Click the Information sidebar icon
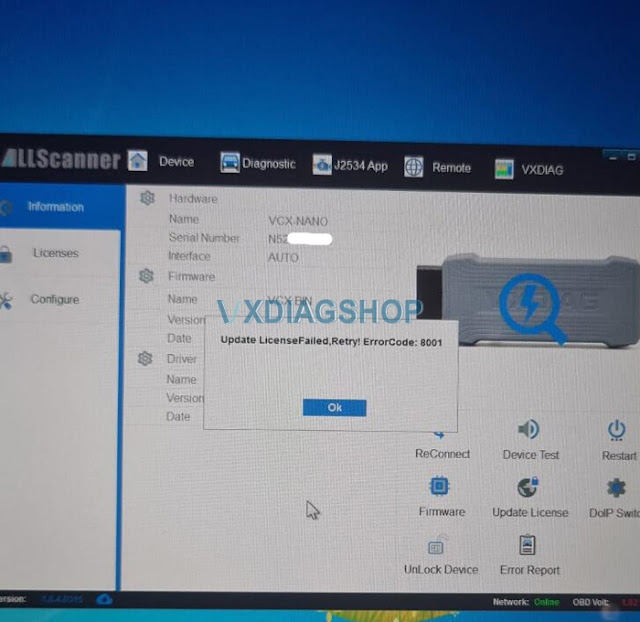640x622 pixels. pos(5,208)
